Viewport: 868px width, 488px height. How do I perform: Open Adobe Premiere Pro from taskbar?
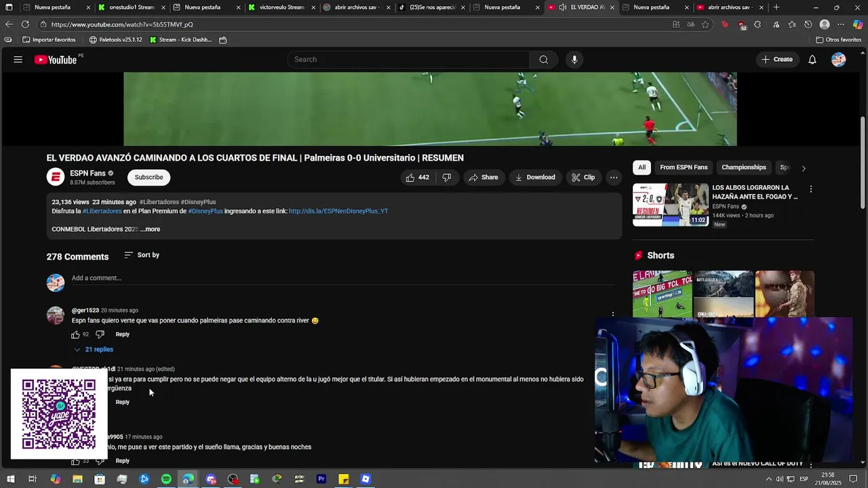coord(321,479)
